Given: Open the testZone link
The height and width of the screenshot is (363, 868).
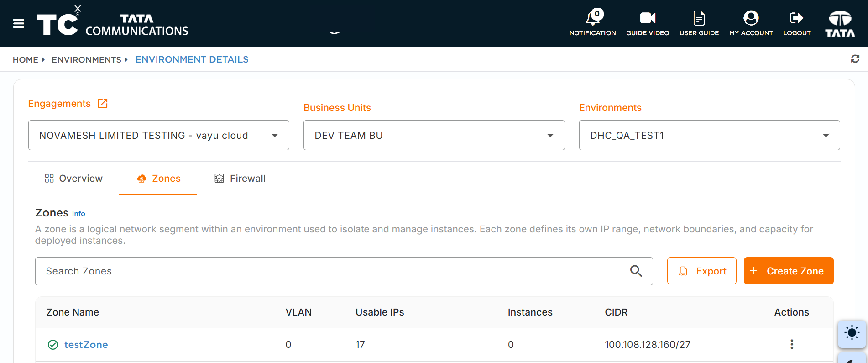Looking at the screenshot, I should tap(86, 345).
